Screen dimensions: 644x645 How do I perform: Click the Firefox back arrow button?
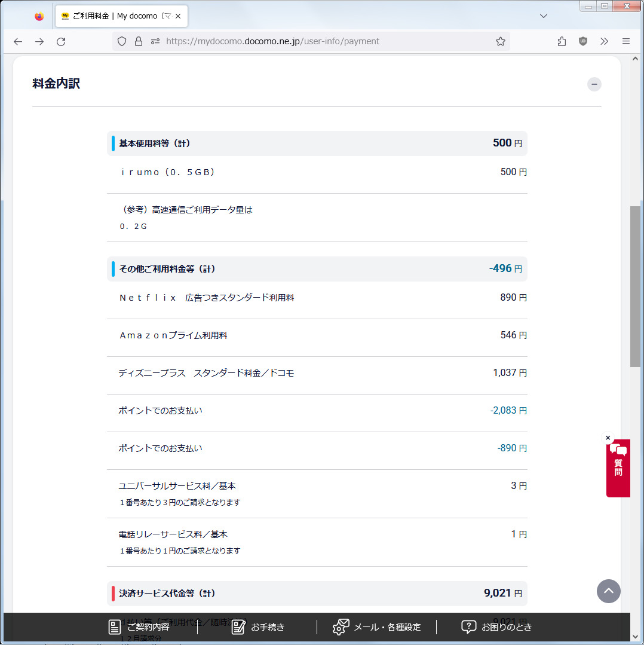coord(18,41)
